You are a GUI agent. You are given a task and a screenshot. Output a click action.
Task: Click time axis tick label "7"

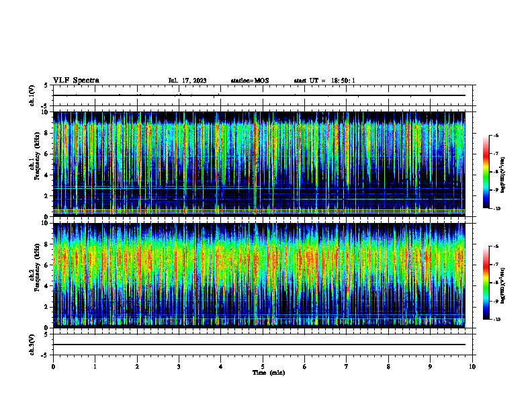[347, 367]
